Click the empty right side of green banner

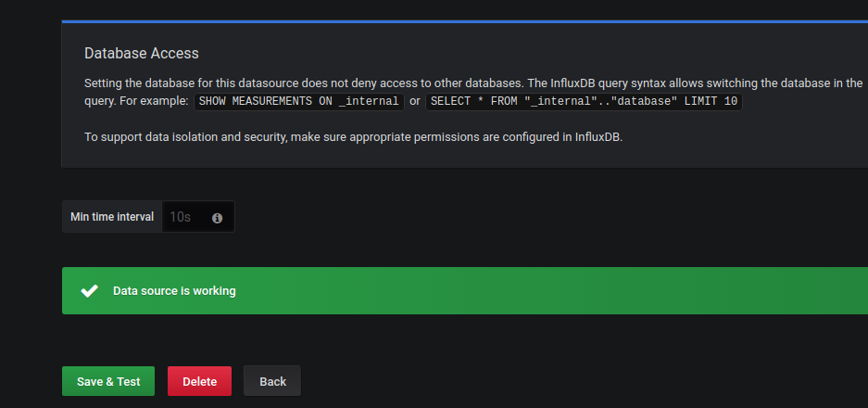tap(648, 291)
